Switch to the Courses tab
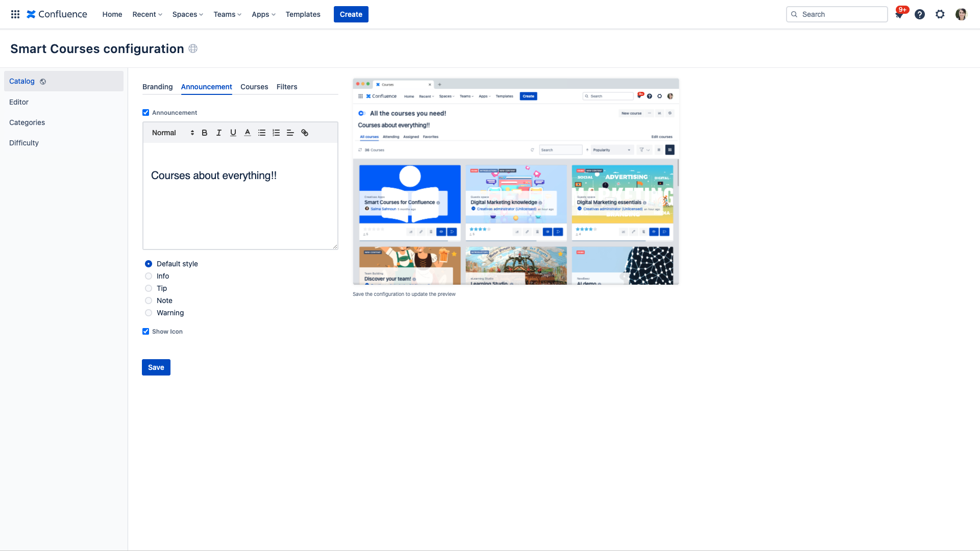 pyautogui.click(x=254, y=87)
